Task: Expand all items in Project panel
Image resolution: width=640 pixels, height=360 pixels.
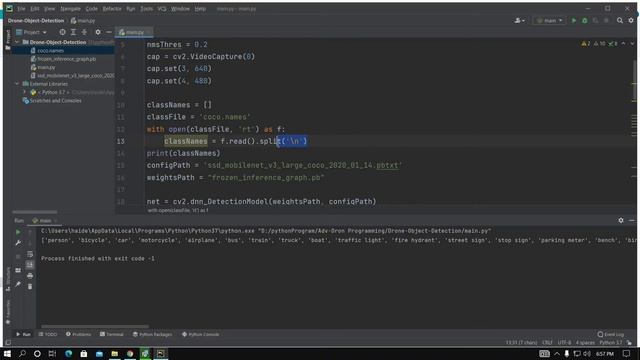Action: click(73, 32)
